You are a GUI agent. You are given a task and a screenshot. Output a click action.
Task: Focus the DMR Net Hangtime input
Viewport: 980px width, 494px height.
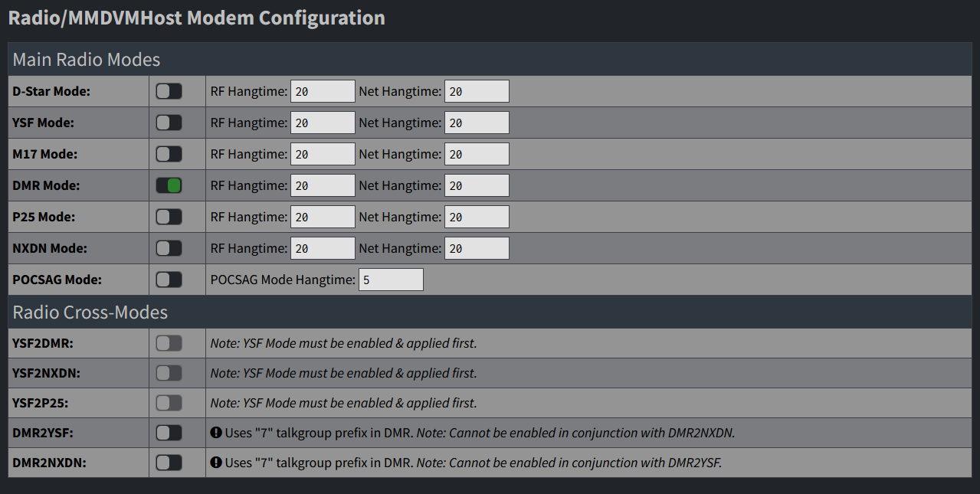[x=477, y=185]
